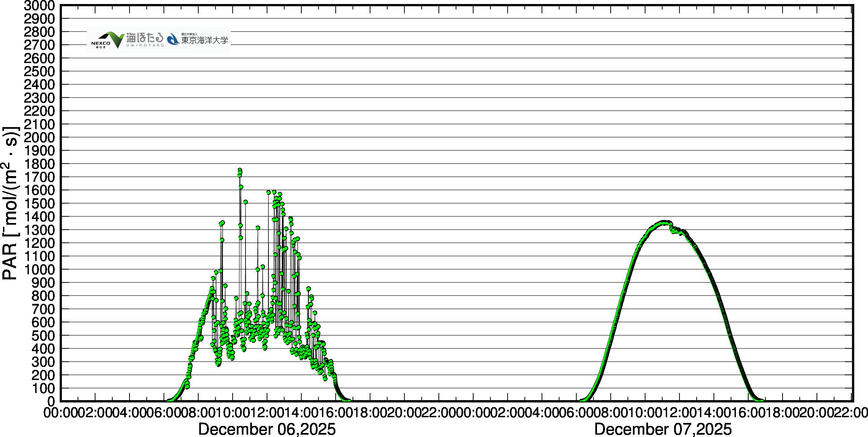Screen dimensions: 868x437
Task: Click the 100 y-axis tick label
Action: pyautogui.click(x=43, y=388)
